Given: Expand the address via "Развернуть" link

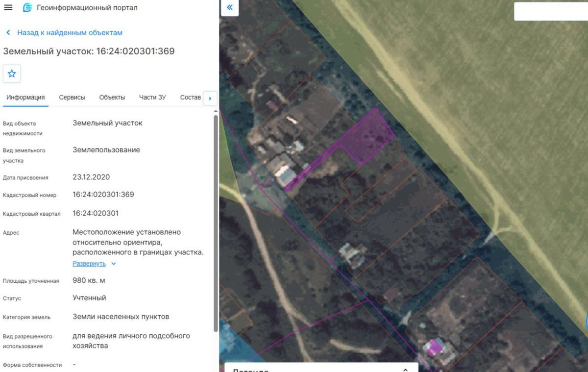Looking at the screenshot, I should pyautogui.click(x=89, y=264).
